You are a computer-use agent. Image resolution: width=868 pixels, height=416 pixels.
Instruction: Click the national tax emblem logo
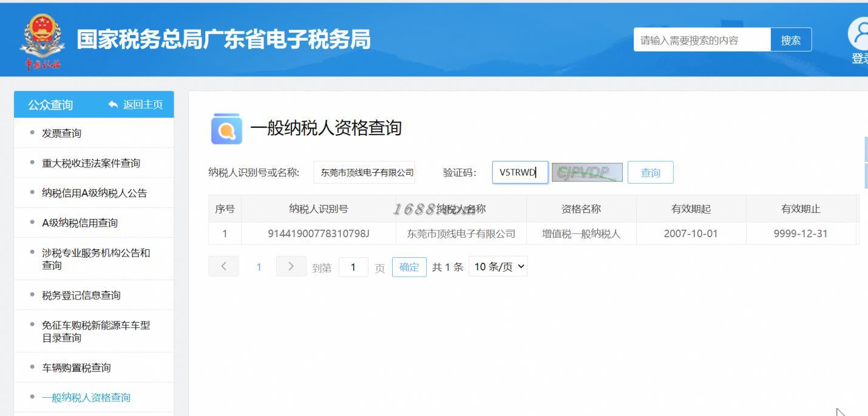pyautogui.click(x=42, y=41)
